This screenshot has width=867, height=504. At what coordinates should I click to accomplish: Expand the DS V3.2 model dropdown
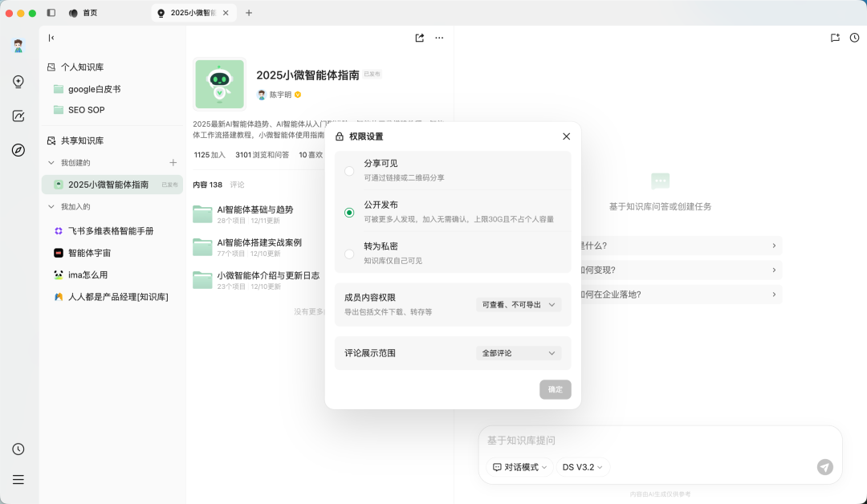pyautogui.click(x=583, y=466)
